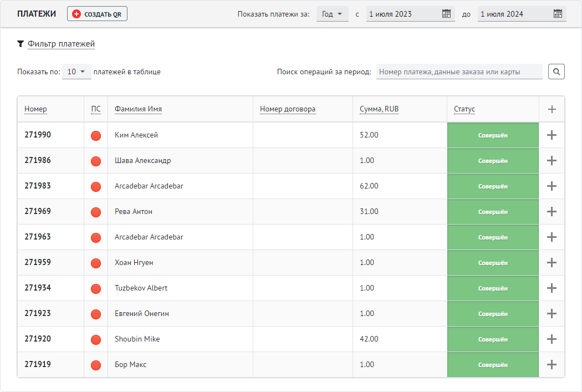Click red payment system icon for 271983

click(96, 187)
